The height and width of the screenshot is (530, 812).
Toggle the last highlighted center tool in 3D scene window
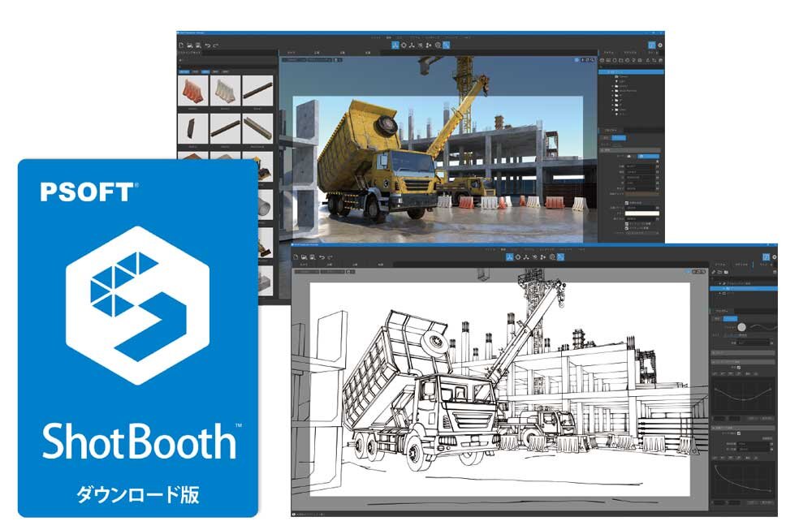[447, 45]
